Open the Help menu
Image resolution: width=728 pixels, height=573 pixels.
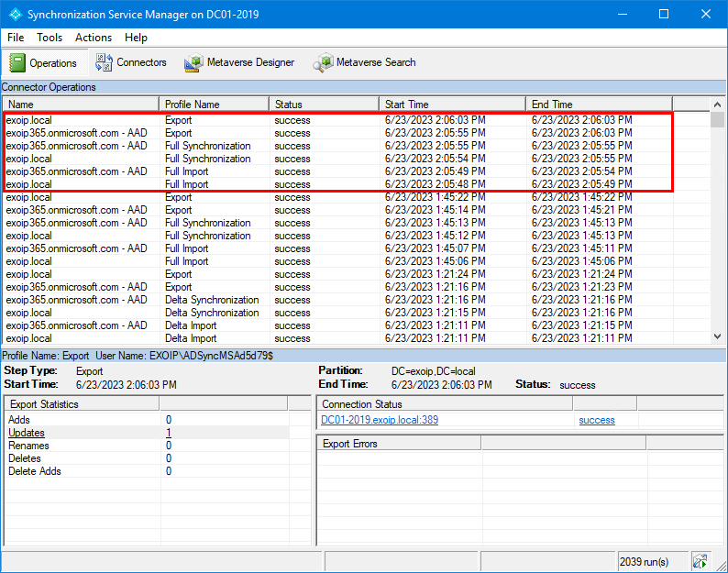click(x=136, y=38)
